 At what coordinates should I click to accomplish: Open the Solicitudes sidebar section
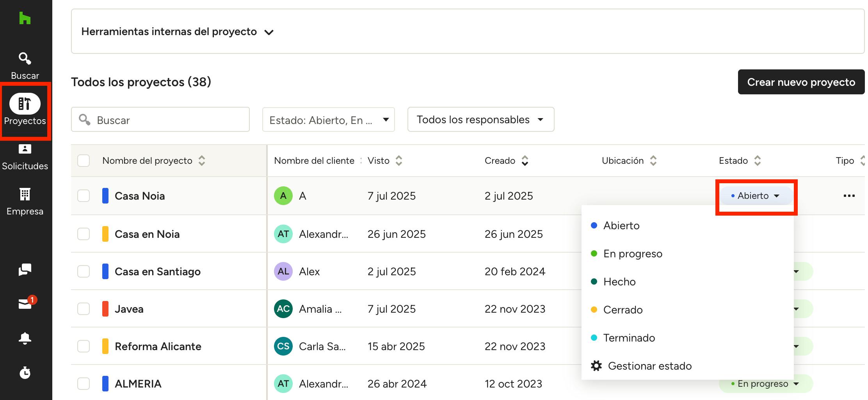point(25,157)
